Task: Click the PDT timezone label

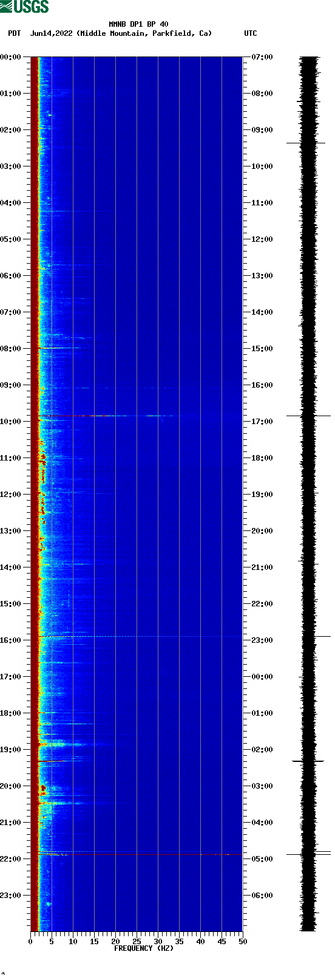Action: coord(14,33)
